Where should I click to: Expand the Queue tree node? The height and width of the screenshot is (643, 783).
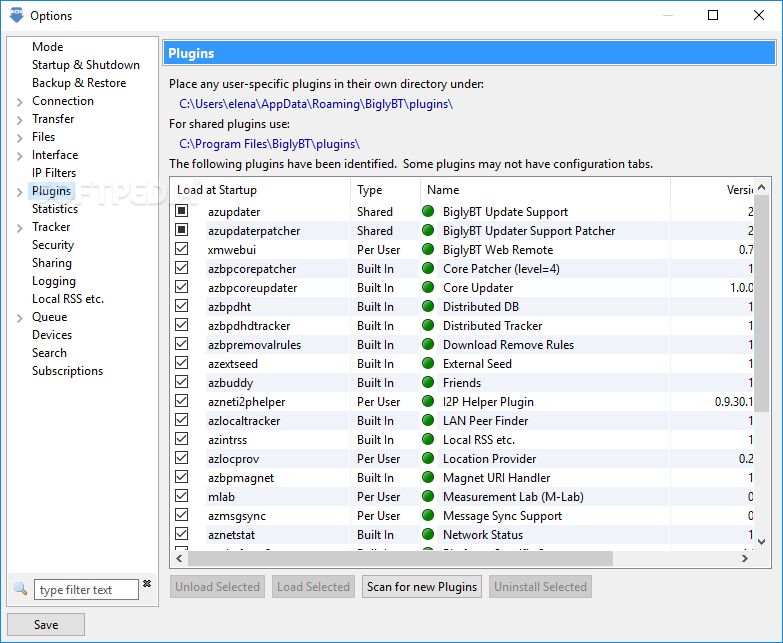tap(19, 318)
